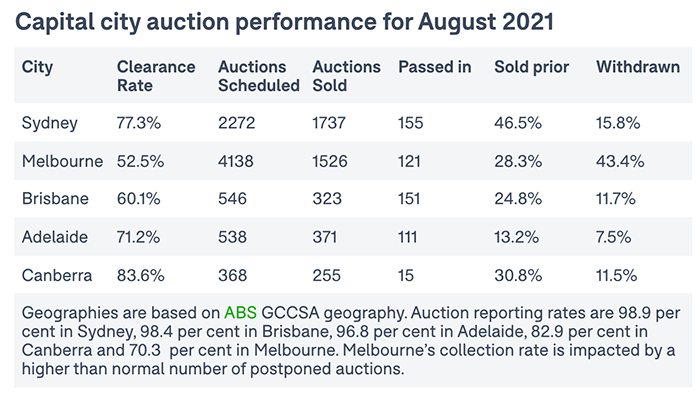Select the City column header

(38, 67)
